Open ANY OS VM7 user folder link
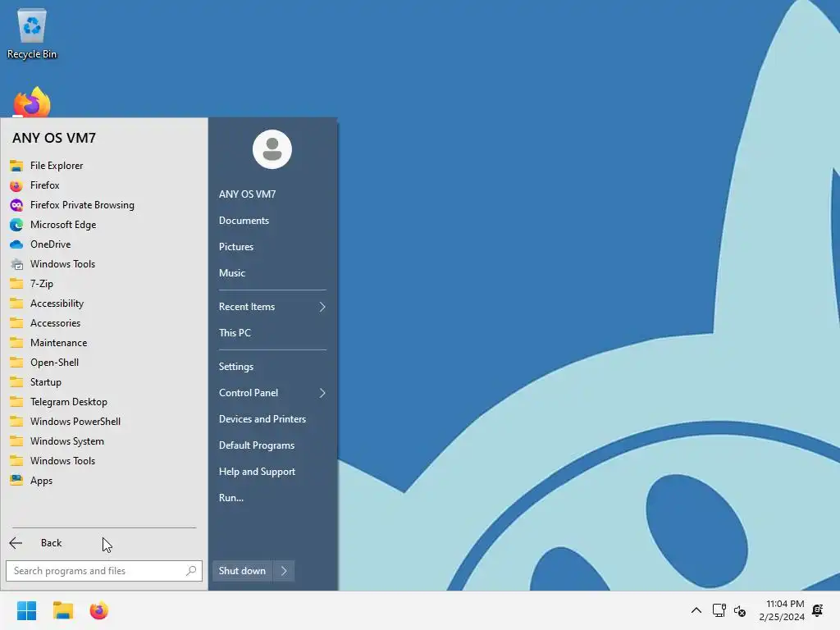Image resolution: width=840 pixels, height=630 pixels. tap(247, 194)
